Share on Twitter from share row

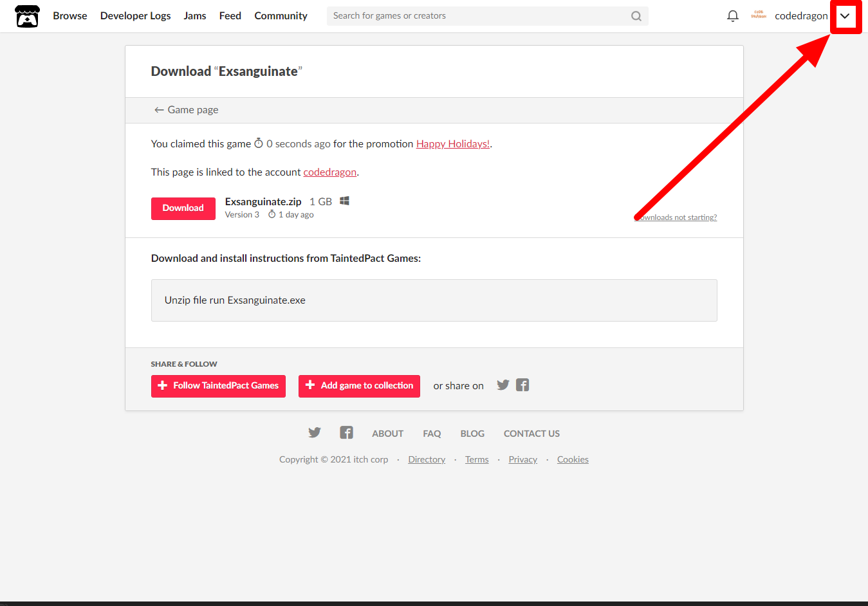503,385
